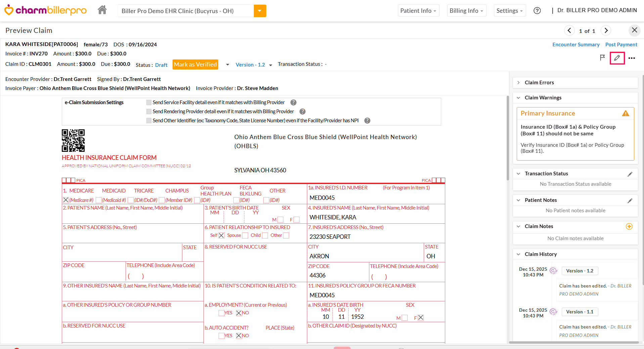Collapse the Patient Notes section
The height and width of the screenshot is (349, 644).
[518, 200]
